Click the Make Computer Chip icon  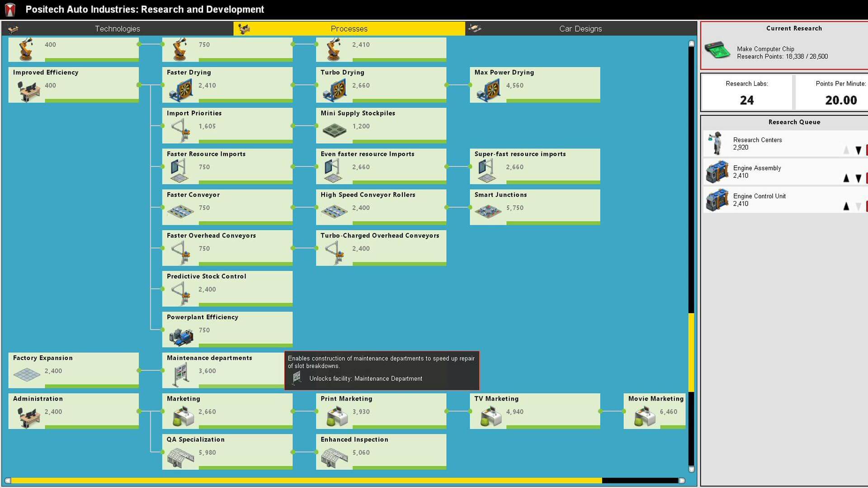point(717,50)
